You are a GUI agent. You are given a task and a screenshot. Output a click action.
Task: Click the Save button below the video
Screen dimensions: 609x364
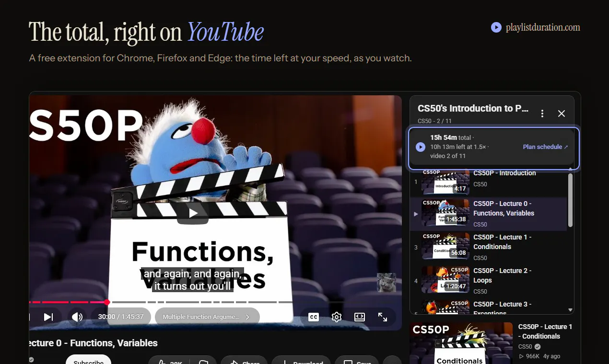point(356,360)
